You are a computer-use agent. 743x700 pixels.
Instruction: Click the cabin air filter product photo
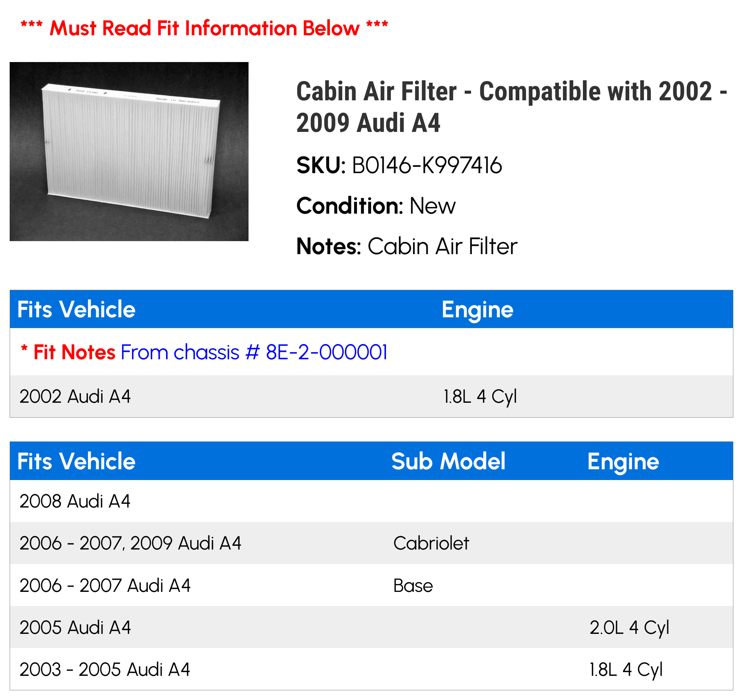click(129, 151)
